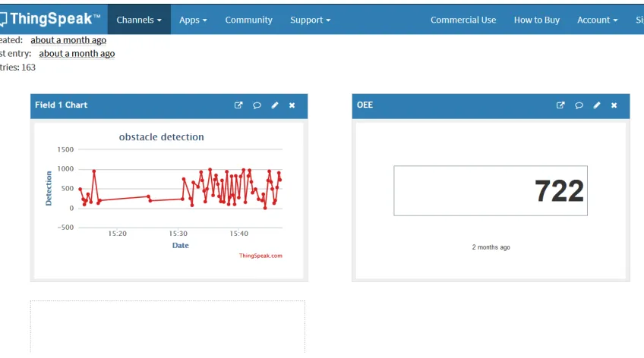This screenshot has height=358, width=644.
Task: Open Field 1 Chart in new window
Action: 238,105
